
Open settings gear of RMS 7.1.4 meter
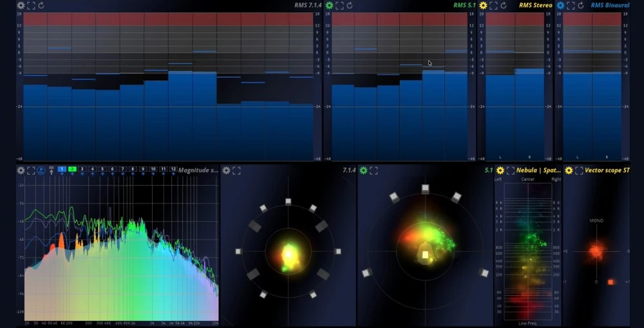tap(21, 5)
